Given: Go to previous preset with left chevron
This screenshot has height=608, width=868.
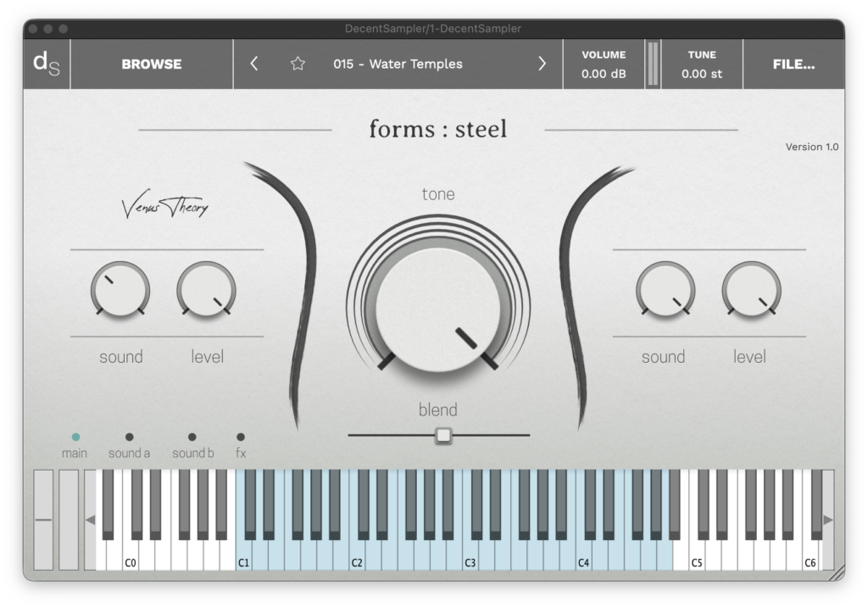Looking at the screenshot, I should tap(254, 64).
